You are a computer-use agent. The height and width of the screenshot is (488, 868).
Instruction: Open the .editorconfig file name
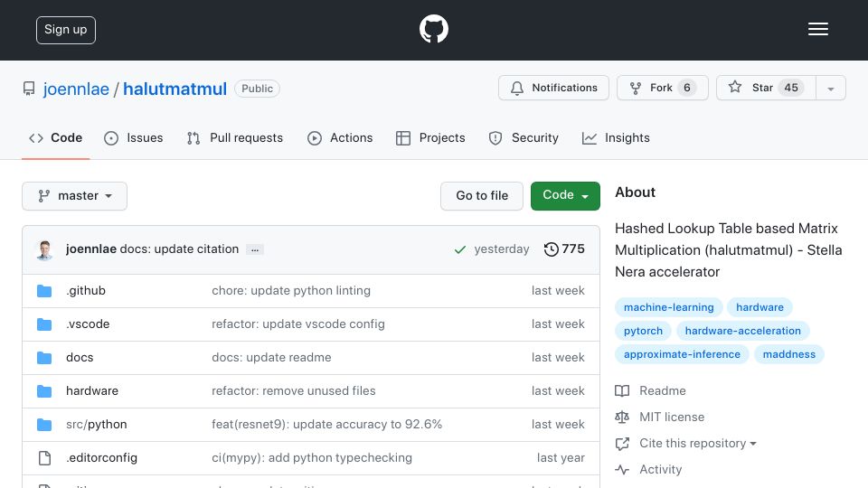tap(102, 458)
